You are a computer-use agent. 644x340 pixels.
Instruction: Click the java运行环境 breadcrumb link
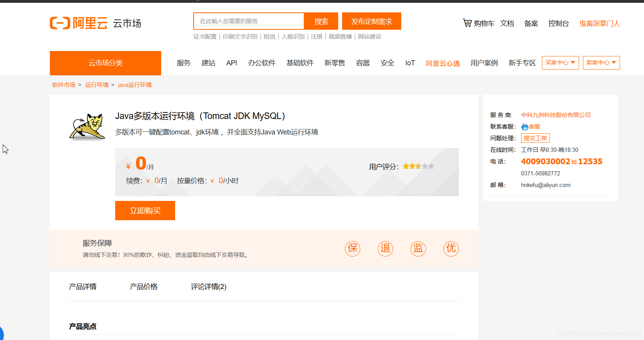click(135, 85)
